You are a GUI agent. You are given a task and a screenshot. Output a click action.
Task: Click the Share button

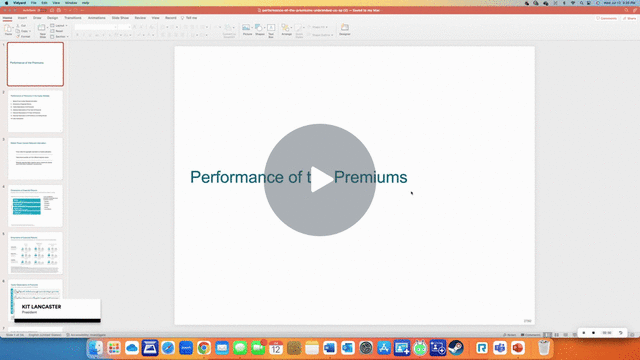(x=629, y=18)
